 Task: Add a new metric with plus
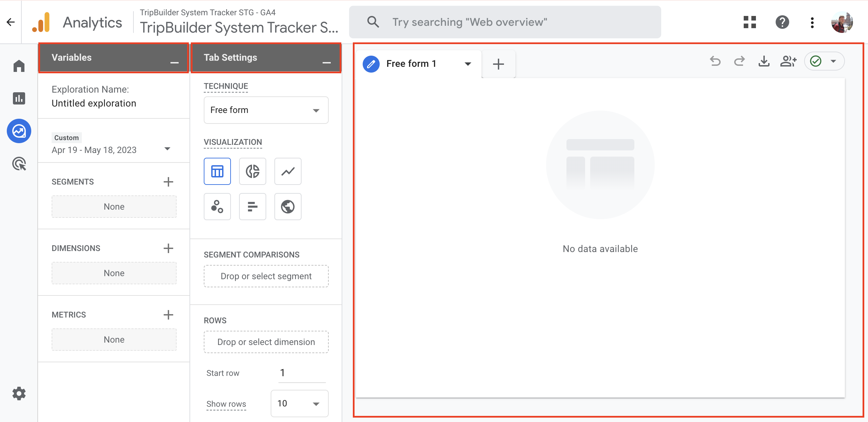[168, 315]
